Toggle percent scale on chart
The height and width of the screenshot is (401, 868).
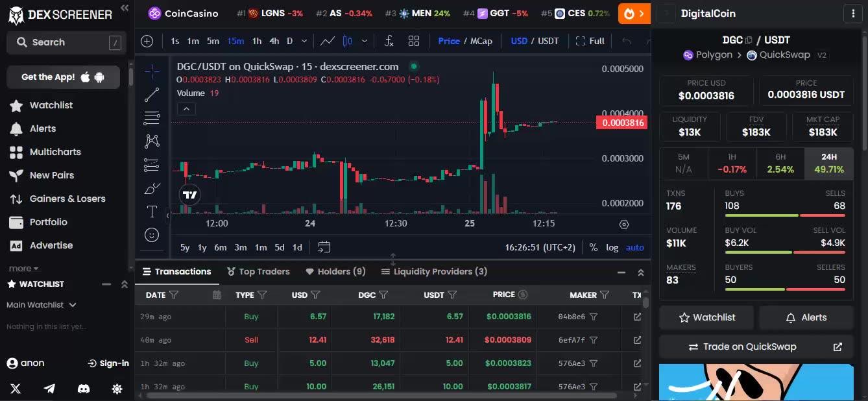[x=593, y=247]
